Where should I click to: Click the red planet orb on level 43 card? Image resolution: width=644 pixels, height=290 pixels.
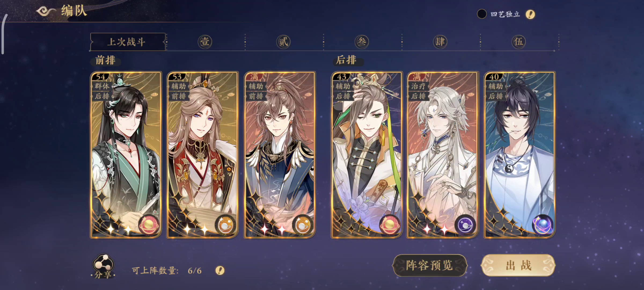tap(390, 225)
